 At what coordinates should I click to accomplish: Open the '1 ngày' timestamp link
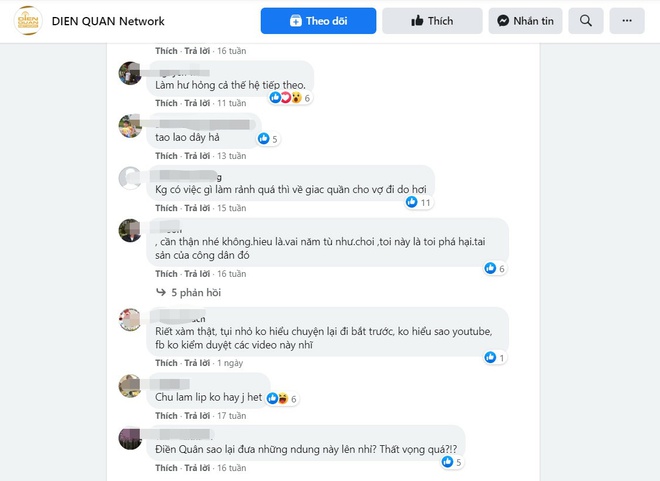tap(230, 362)
